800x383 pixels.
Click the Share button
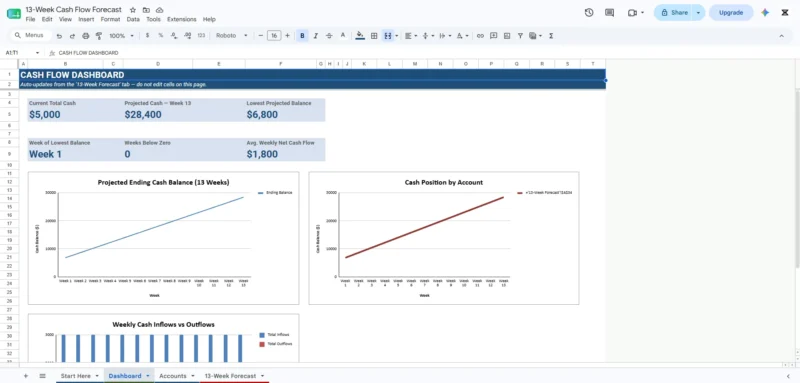(673, 13)
